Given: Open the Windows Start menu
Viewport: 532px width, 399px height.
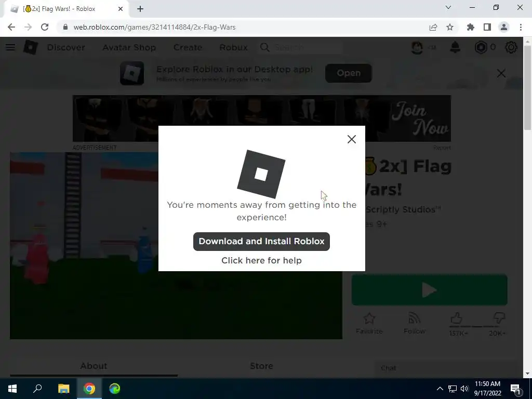Looking at the screenshot, I should pyautogui.click(x=12, y=389).
